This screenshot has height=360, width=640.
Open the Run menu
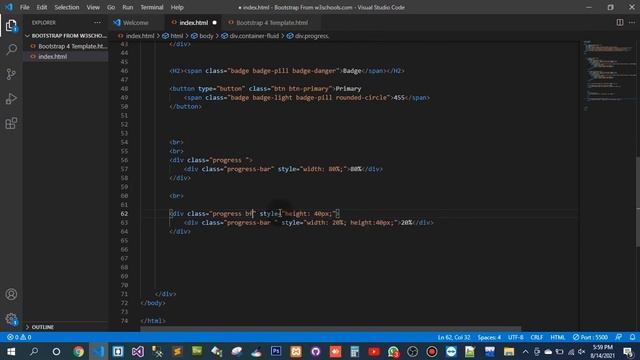point(128,7)
